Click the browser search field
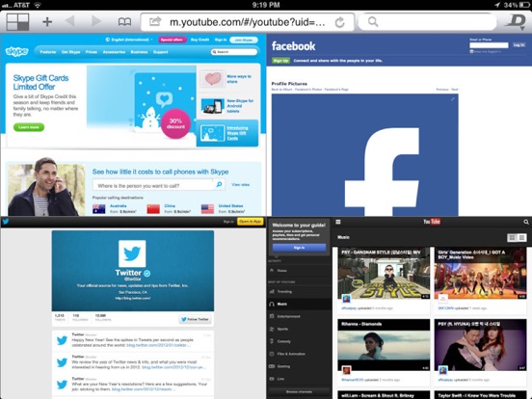This screenshot has width=532, height=399. click(427, 22)
